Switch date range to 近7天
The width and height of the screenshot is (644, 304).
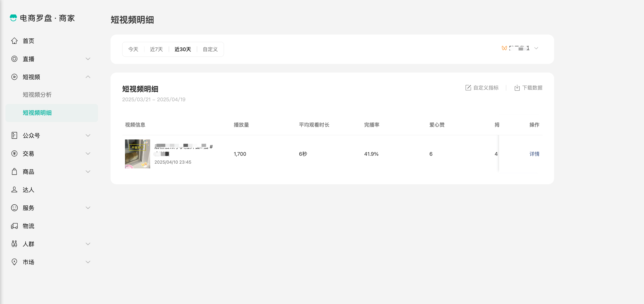(x=156, y=49)
